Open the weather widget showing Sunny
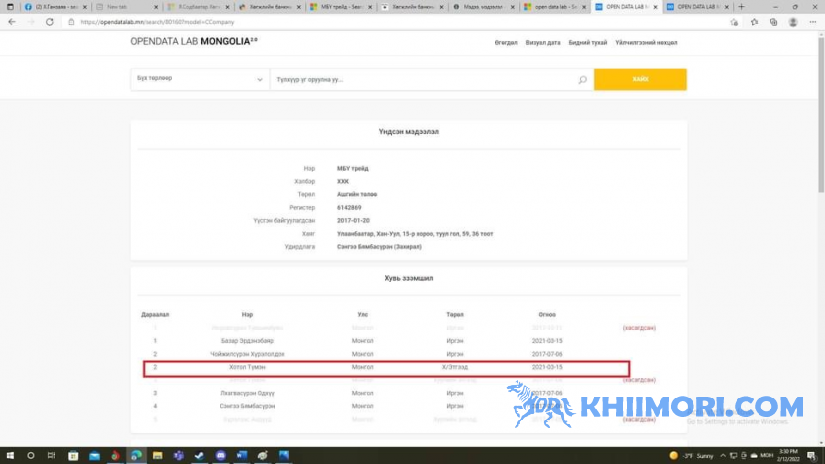 point(693,456)
